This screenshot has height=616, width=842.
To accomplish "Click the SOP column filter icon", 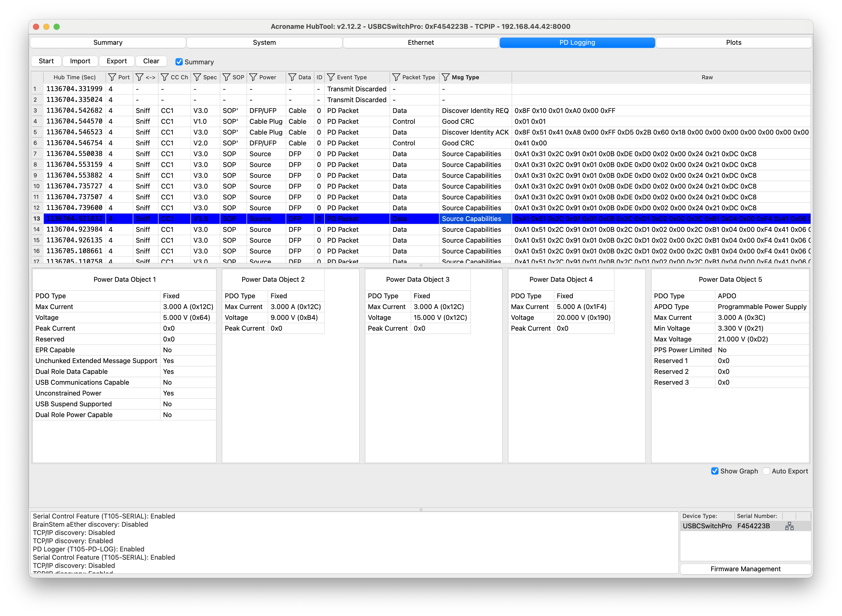I will point(226,77).
